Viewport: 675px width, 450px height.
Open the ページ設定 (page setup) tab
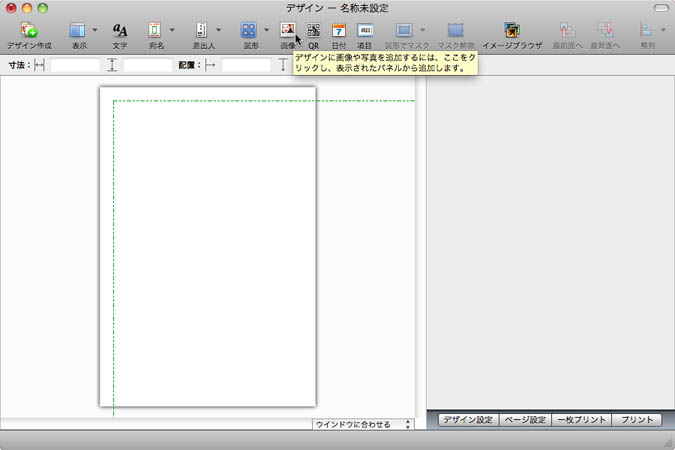pos(525,421)
